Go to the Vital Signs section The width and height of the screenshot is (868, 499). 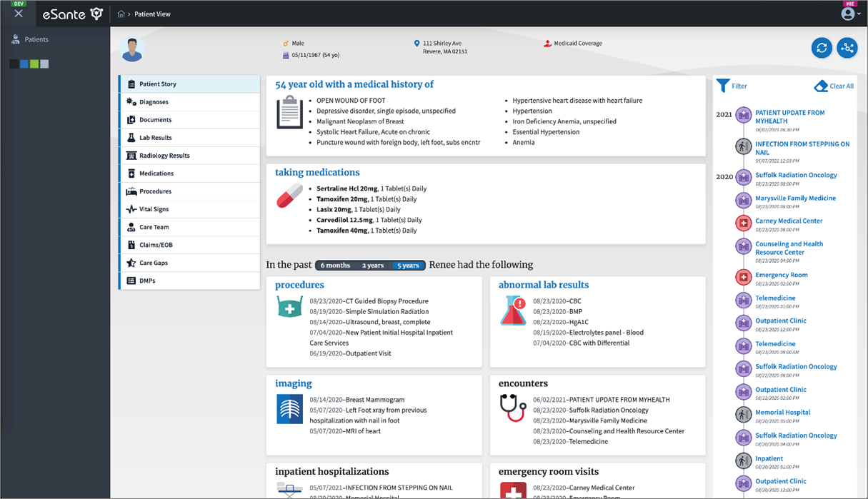pyautogui.click(x=189, y=209)
